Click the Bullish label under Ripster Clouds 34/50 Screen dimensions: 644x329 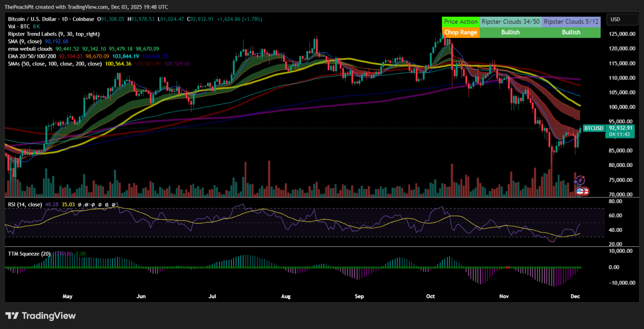tap(510, 32)
